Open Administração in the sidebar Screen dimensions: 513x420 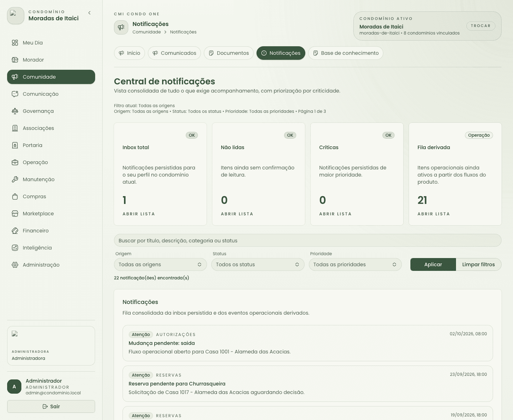(x=51, y=265)
